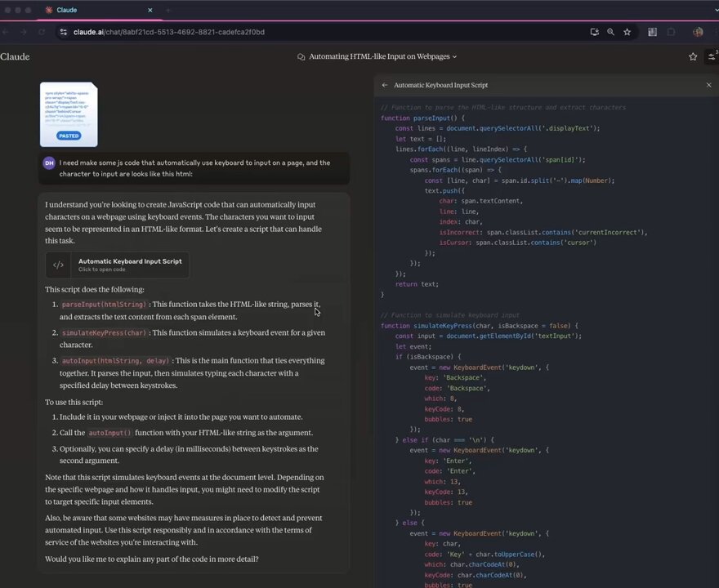Screen dimensions: 719x588
Task: Install app icon in address bar
Action: [x=594, y=32]
